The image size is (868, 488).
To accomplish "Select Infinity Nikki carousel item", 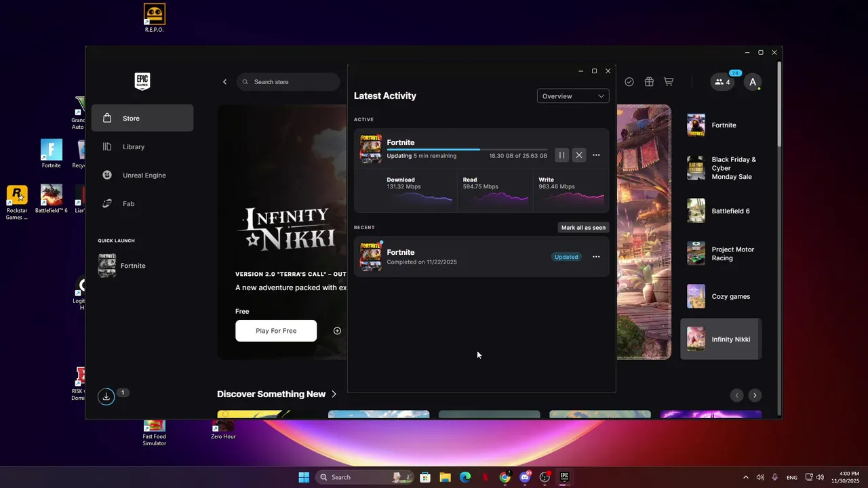I will coord(721,339).
